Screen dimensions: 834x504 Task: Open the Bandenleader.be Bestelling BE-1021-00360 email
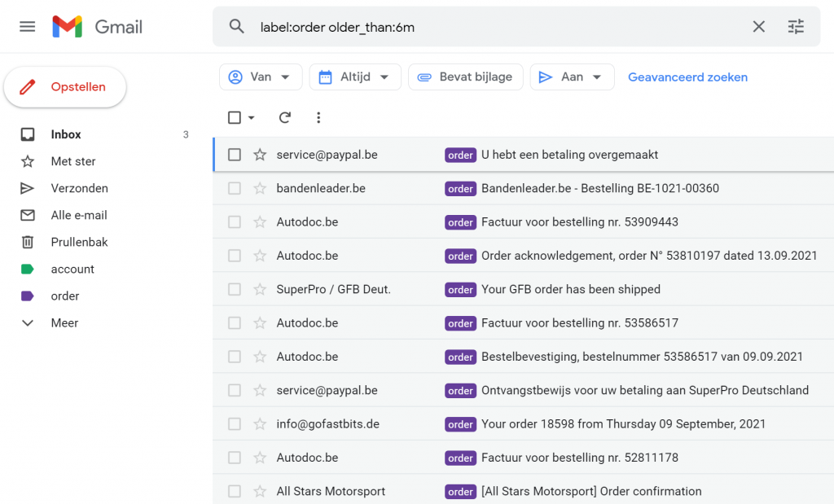click(524, 188)
